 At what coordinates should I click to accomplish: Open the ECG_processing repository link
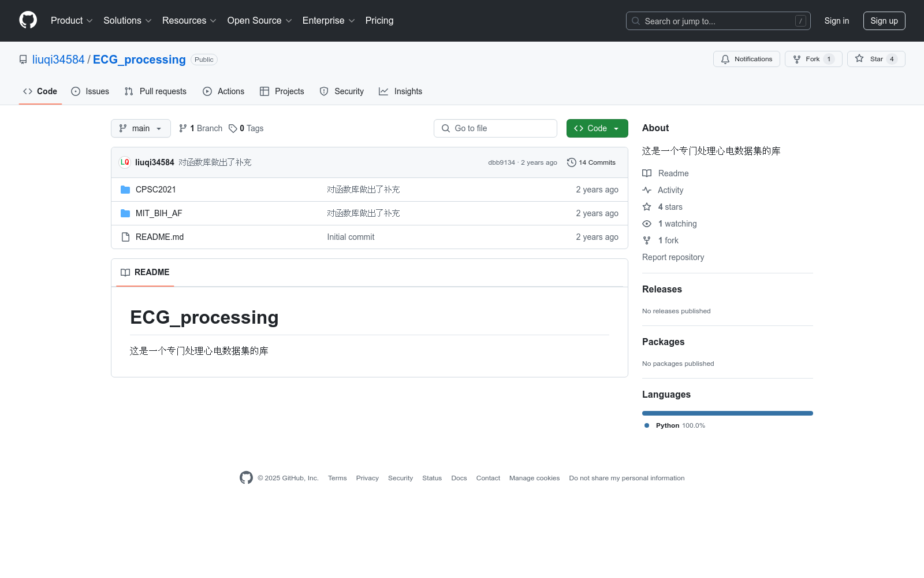tap(139, 60)
